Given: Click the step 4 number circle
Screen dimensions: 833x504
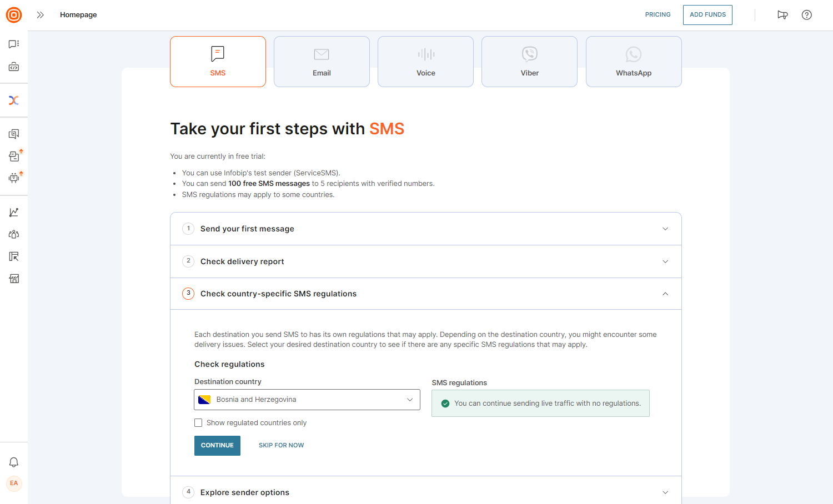Looking at the screenshot, I should click(x=188, y=492).
